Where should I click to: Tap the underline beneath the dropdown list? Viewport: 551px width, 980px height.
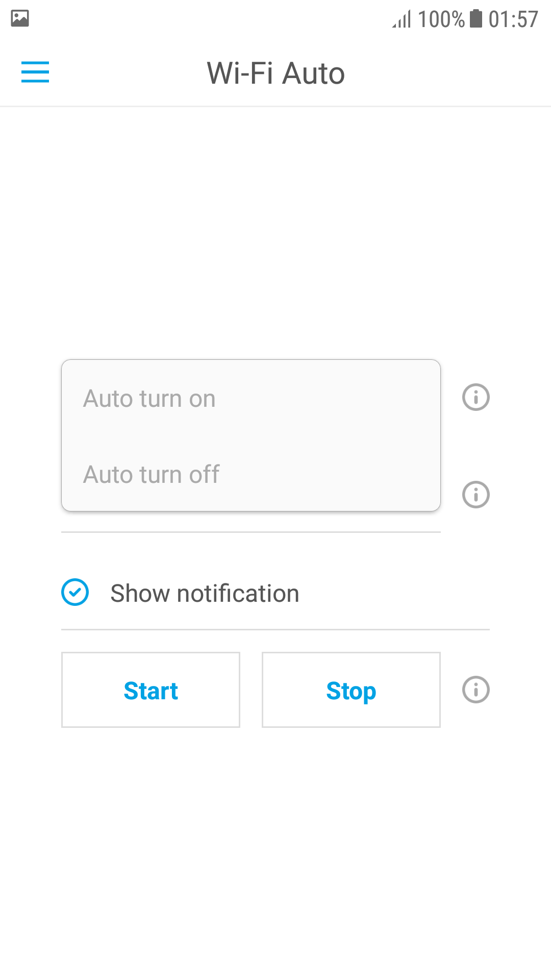251,532
